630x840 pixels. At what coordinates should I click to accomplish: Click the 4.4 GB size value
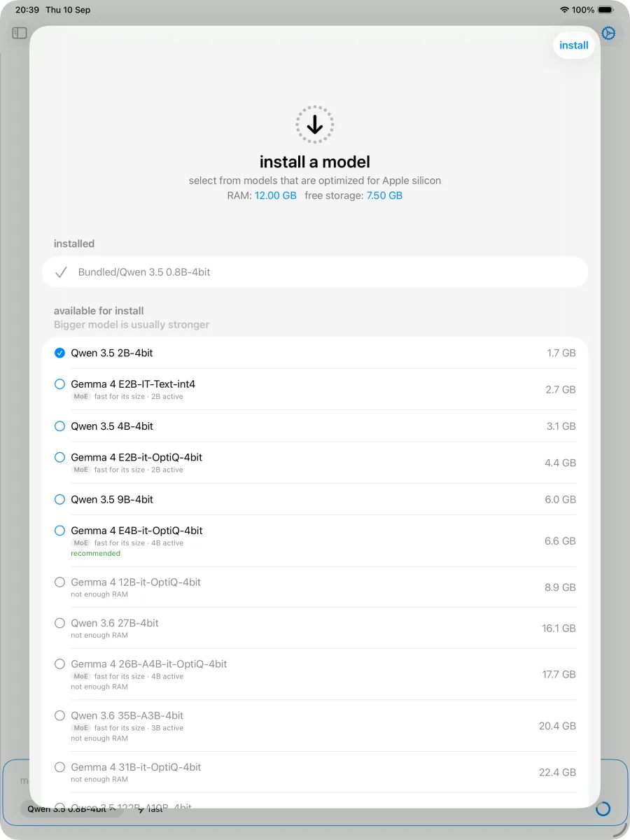560,463
